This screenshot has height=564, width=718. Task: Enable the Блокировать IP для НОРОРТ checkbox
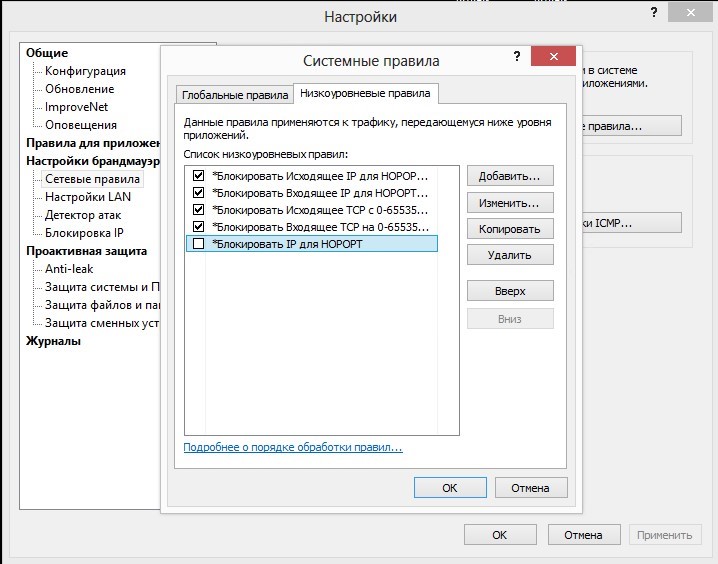point(198,244)
